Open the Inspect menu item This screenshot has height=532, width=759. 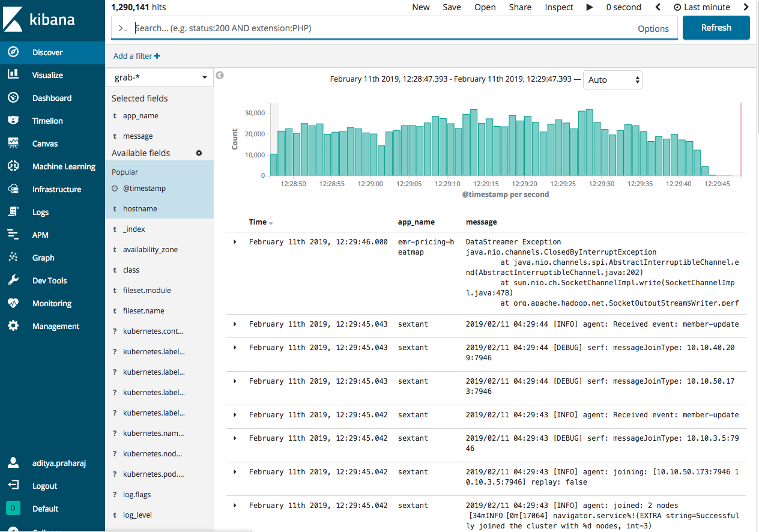559,7
